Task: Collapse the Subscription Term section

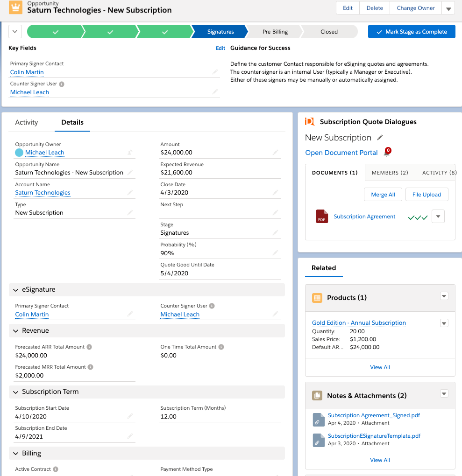Action: [16, 392]
